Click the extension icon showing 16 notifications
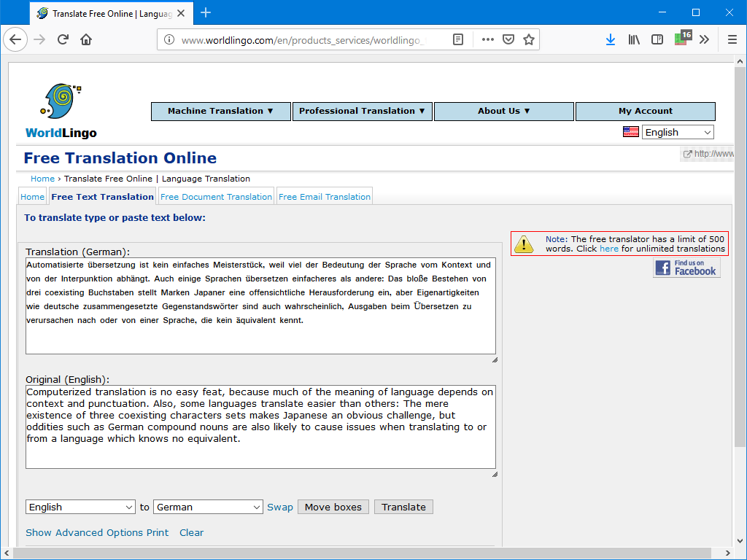Viewport: 747px width, 560px height. 681,39
